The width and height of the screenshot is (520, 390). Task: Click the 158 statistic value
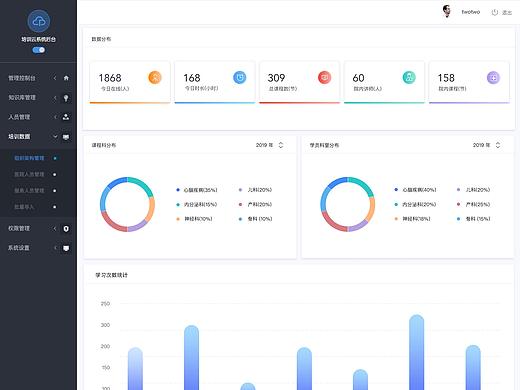point(446,78)
